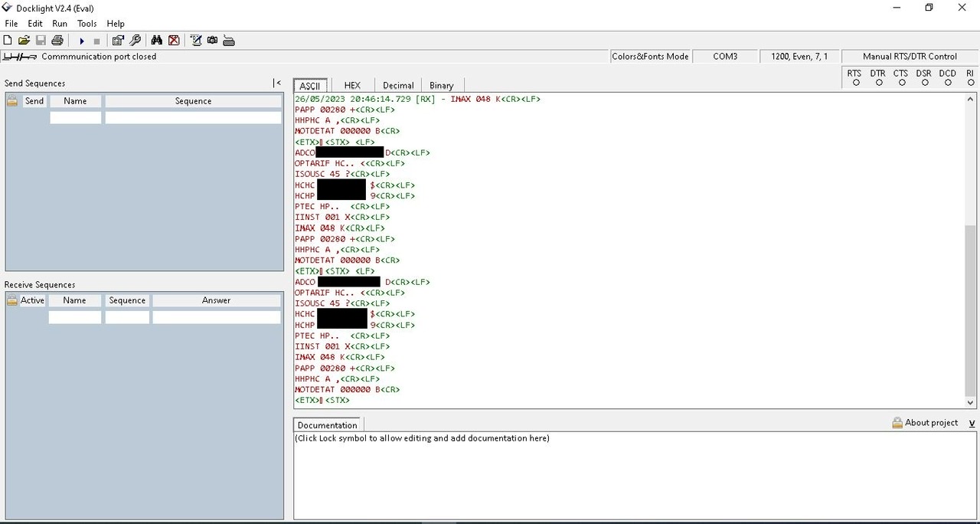
Task: Open the File menu
Action: click(x=11, y=24)
